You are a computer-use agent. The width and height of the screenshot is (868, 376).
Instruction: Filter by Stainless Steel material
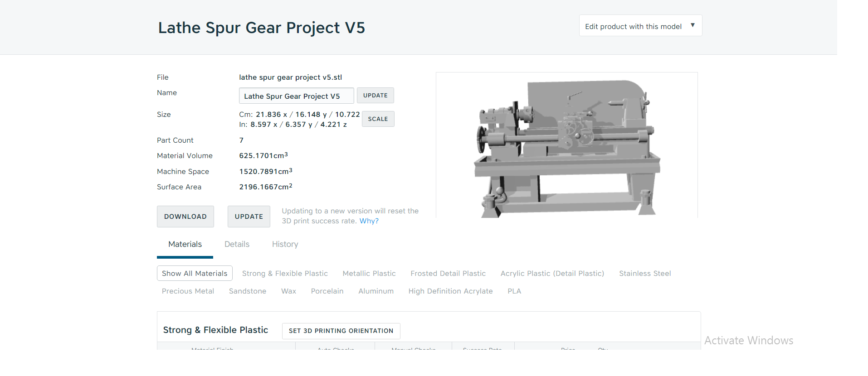click(x=645, y=274)
